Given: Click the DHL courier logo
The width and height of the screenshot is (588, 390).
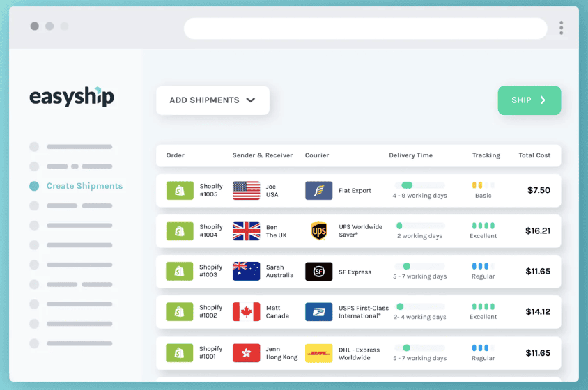Looking at the screenshot, I should point(319,353).
